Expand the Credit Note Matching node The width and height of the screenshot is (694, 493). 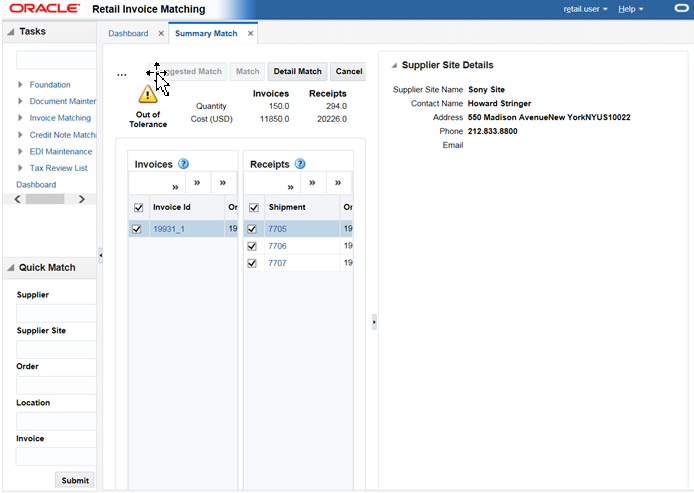click(x=20, y=135)
